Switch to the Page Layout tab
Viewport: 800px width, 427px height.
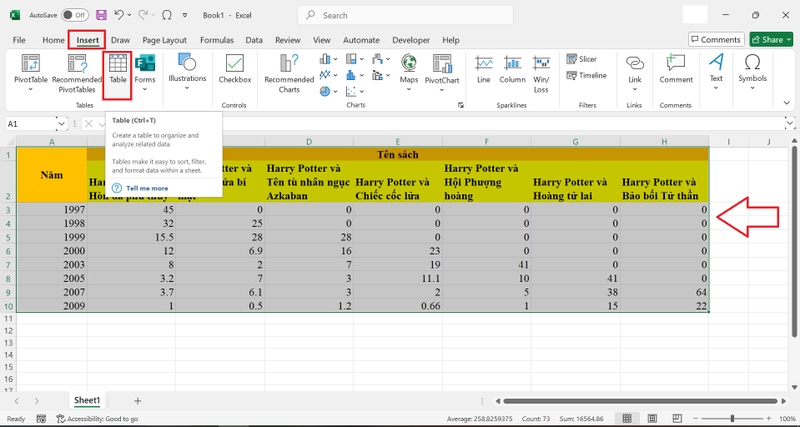pos(164,40)
